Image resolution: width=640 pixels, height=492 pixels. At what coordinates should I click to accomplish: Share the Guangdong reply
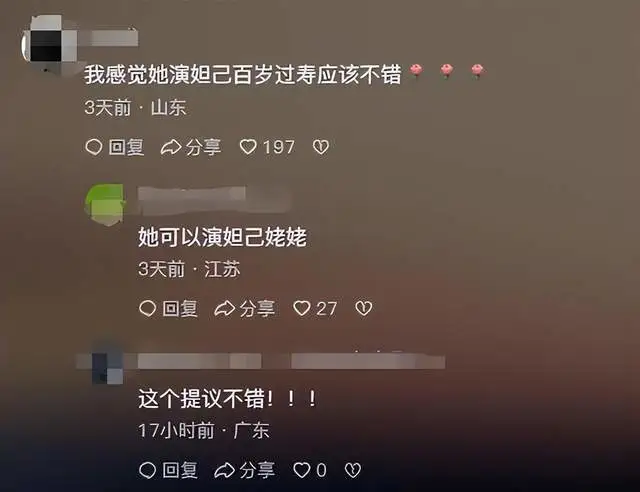pos(245,470)
